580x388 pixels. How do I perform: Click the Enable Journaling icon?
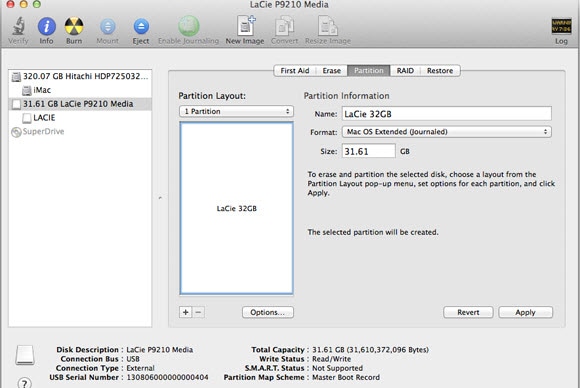(189, 26)
